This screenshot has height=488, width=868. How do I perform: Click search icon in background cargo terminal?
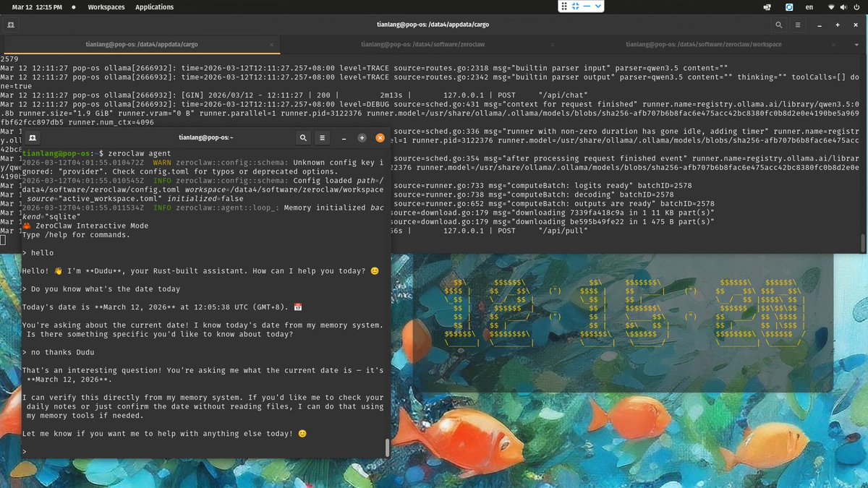click(779, 24)
